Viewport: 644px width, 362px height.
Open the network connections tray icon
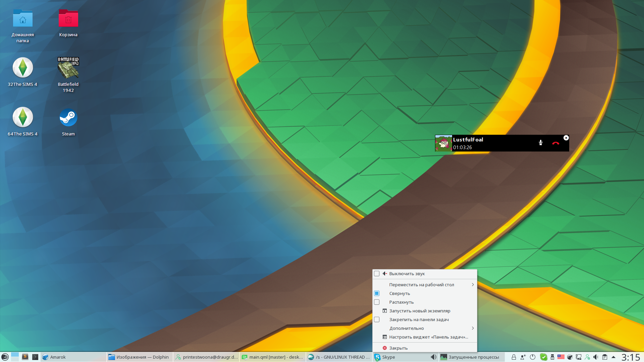(579, 357)
